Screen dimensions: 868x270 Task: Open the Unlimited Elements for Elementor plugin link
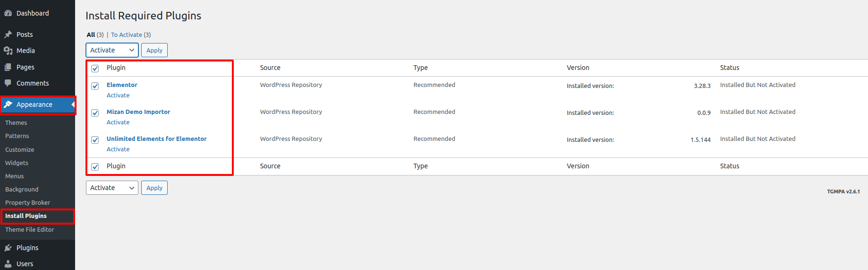point(156,139)
